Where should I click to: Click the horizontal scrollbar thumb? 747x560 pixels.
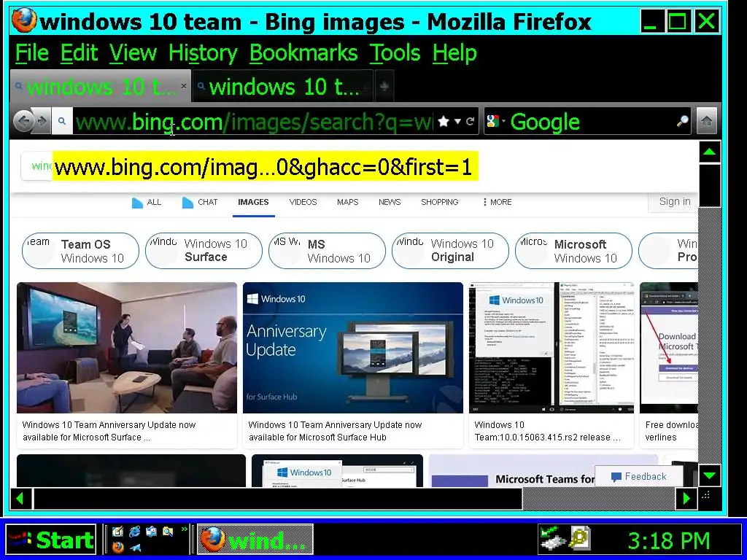277,498
